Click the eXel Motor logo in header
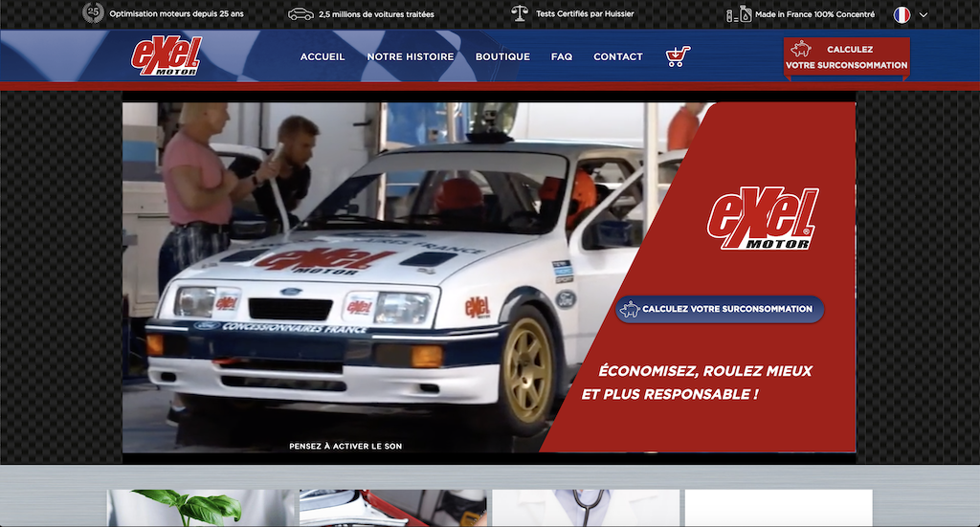The image size is (980, 527). (x=167, y=56)
